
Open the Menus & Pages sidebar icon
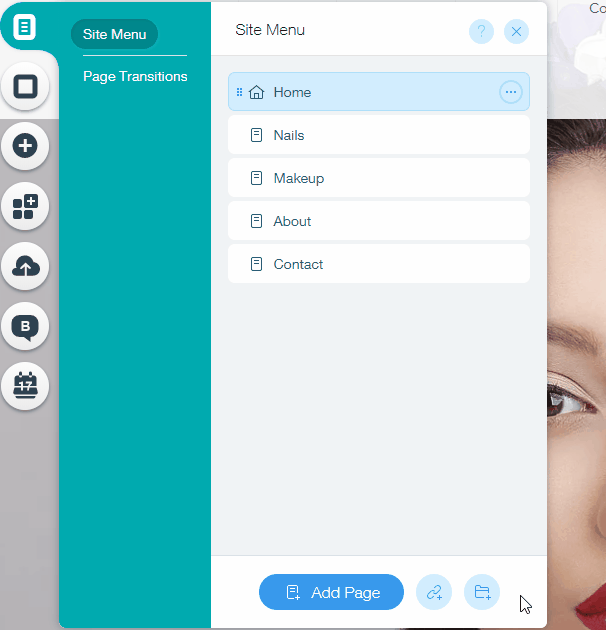pos(25,27)
